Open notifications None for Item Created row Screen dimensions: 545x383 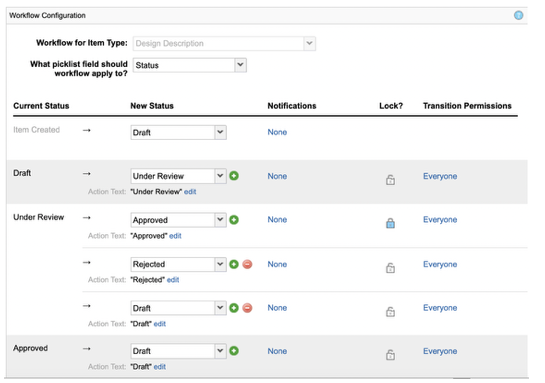[277, 132]
